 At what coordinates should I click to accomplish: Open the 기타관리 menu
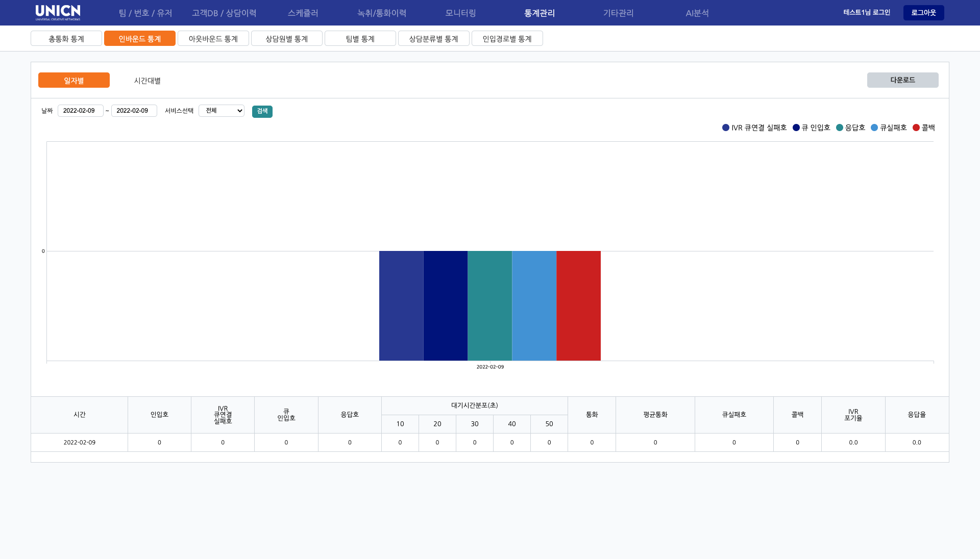pos(618,13)
